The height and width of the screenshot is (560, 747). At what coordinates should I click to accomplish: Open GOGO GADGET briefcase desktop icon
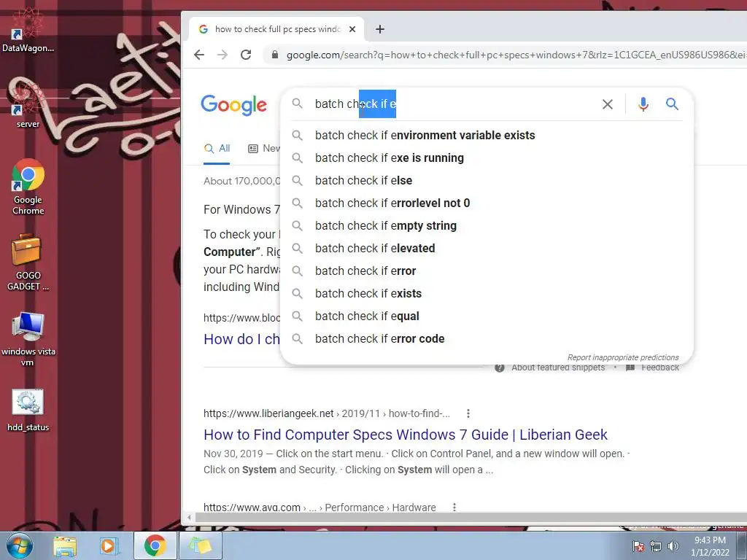[28, 262]
